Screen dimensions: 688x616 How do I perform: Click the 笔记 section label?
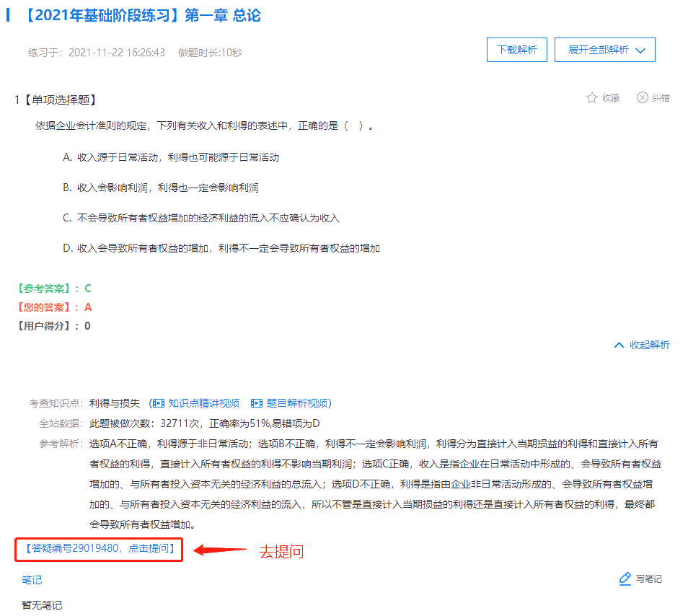[x=31, y=579]
